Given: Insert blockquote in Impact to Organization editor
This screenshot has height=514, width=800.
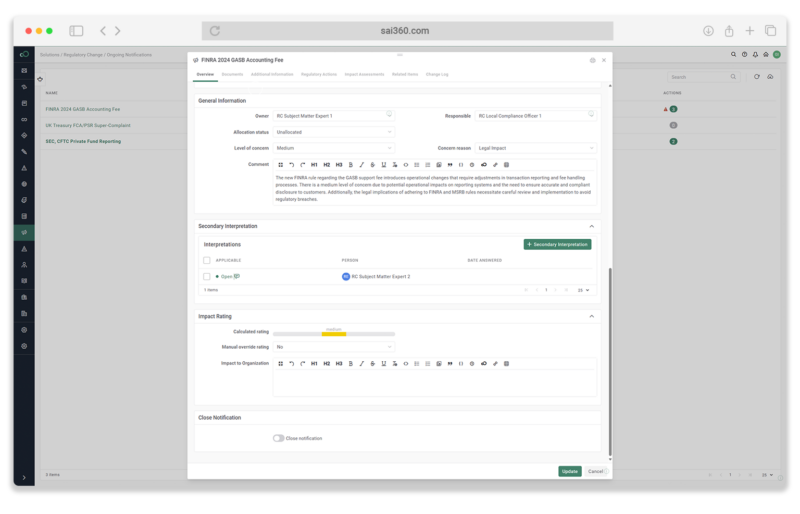Looking at the screenshot, I should [449, 364].
